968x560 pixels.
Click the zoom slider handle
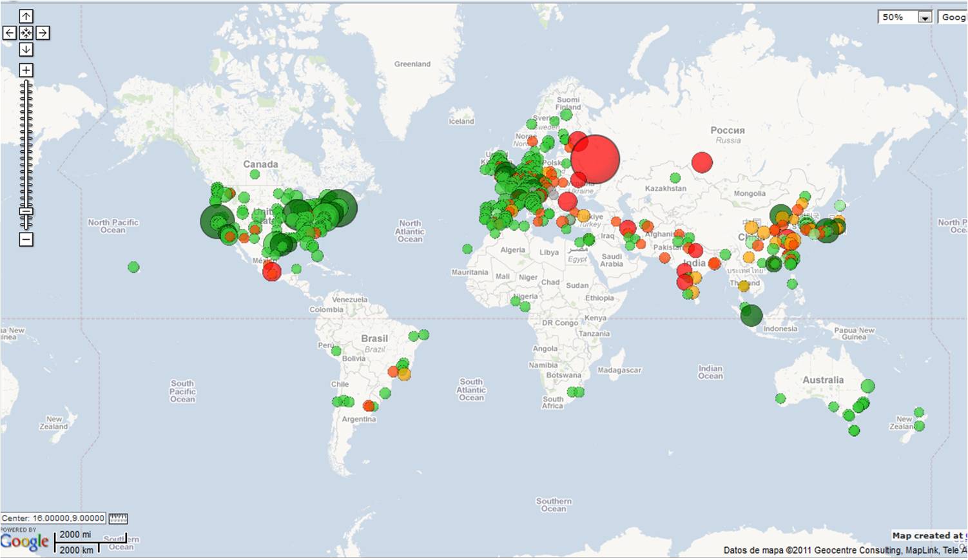pos(26,211)
